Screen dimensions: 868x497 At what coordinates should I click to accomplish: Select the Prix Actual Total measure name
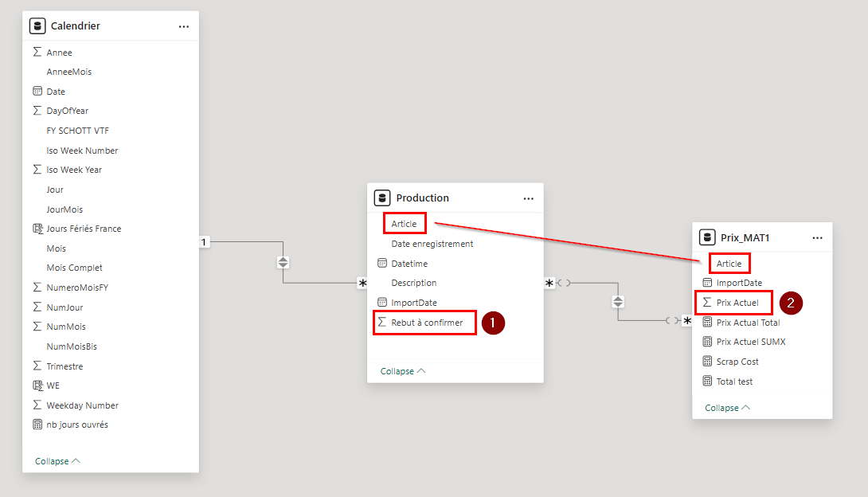(748, 323)
